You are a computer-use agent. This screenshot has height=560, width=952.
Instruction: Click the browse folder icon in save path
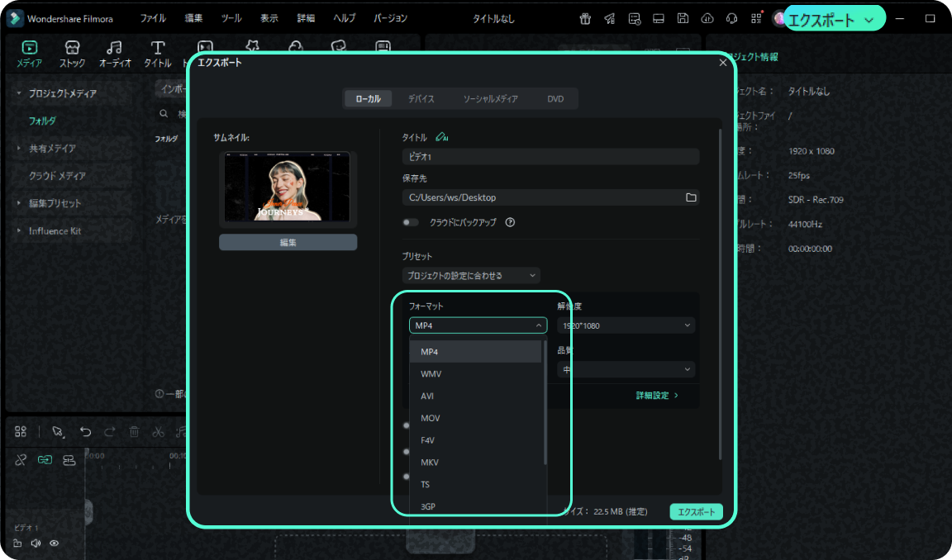click(691, 197)
